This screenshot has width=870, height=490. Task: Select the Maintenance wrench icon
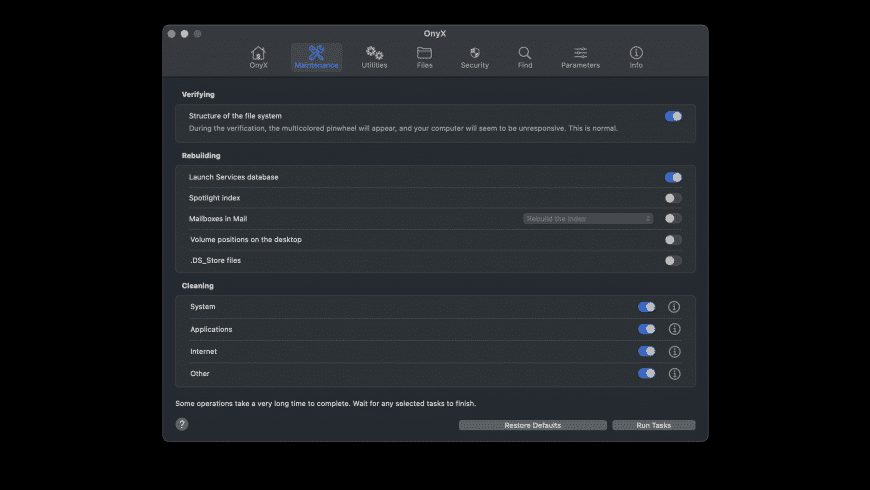(x=316, y=53)
